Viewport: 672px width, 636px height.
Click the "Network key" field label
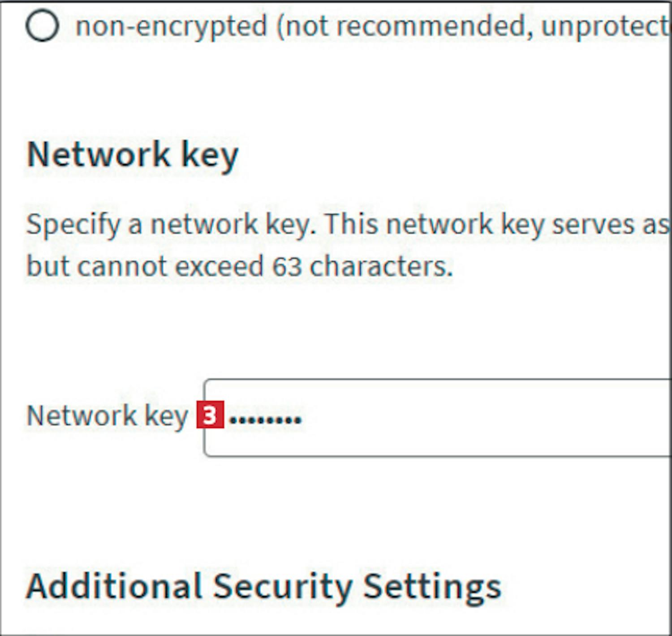pyautogui.click(x=107, y=415)
